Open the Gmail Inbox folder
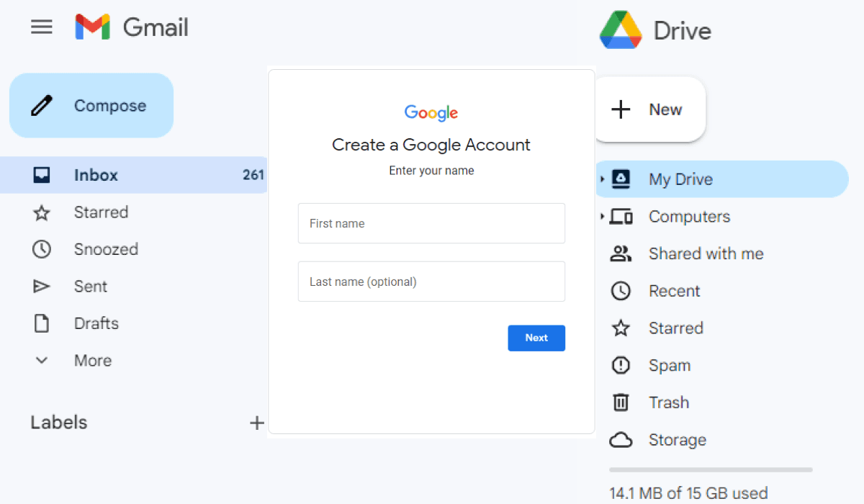Screen dimensions: 864x504 point(96,175)
